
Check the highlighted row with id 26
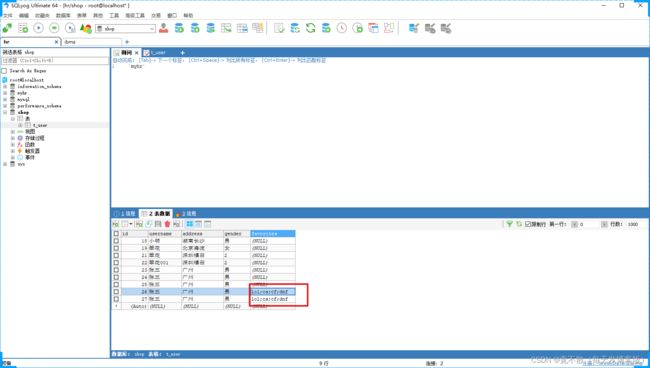click(x=116, y=292)
